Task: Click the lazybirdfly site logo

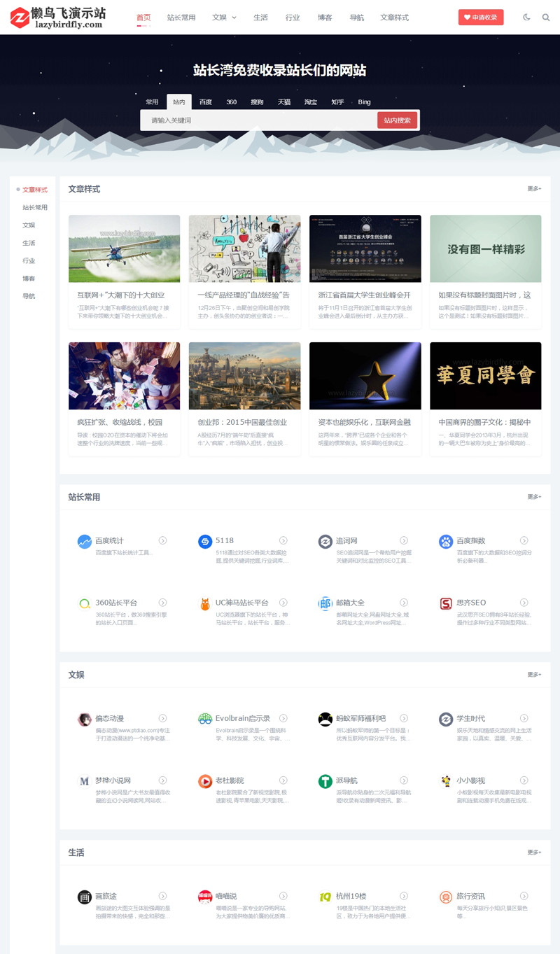Action: click(58, 17)
